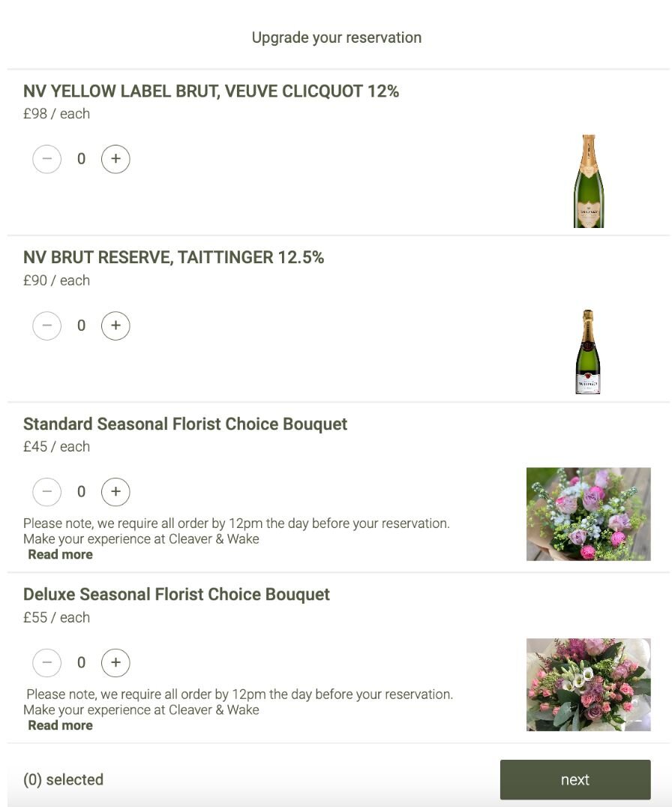Screen dimensions: 672x807
Task: View the Deluxe Seasonal Bouquet photo
Action: (x=588, y=685)
